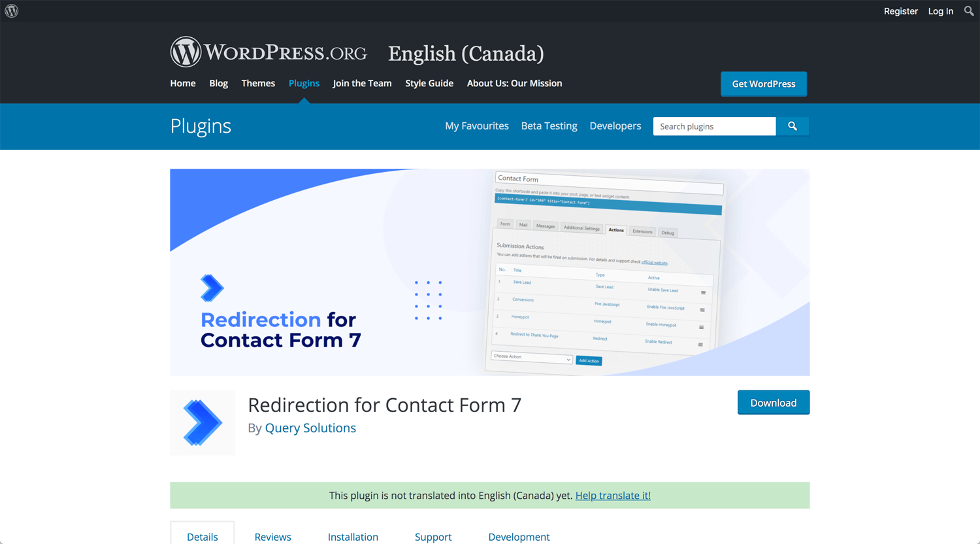Focus the Search plugins input field
The image size is (980, 544).
coord(715,126)
